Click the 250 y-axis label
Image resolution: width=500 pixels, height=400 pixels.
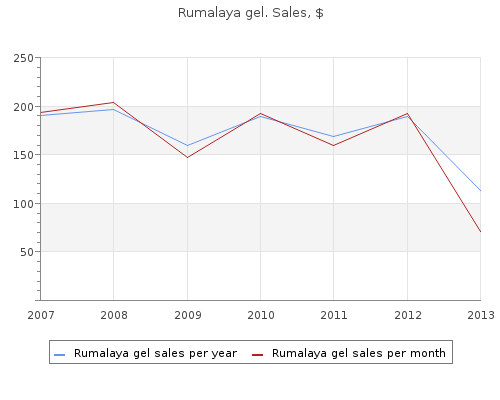[x=23, y=59]
